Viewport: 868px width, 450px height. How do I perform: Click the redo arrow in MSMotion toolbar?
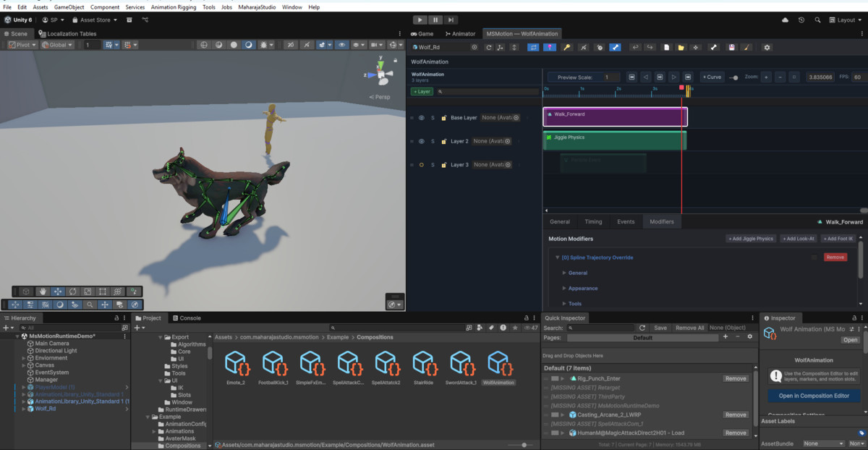[x=650, y=47]
